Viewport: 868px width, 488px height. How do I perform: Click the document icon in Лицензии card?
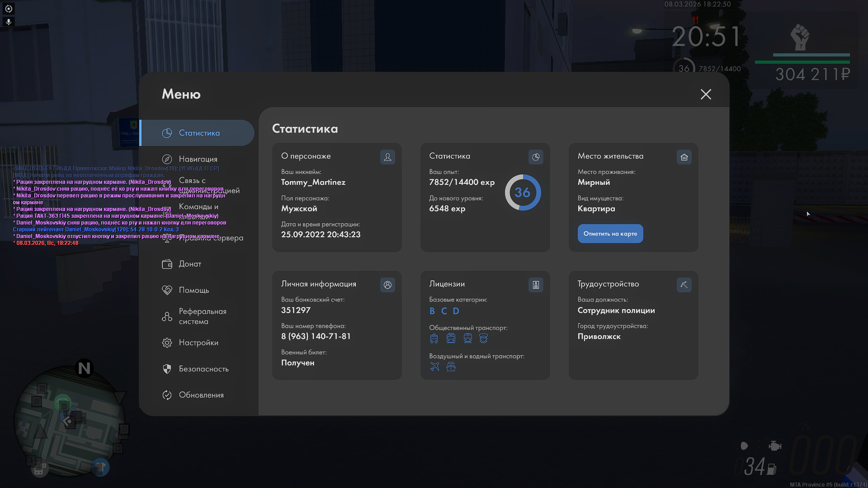[x=536, y=285]
